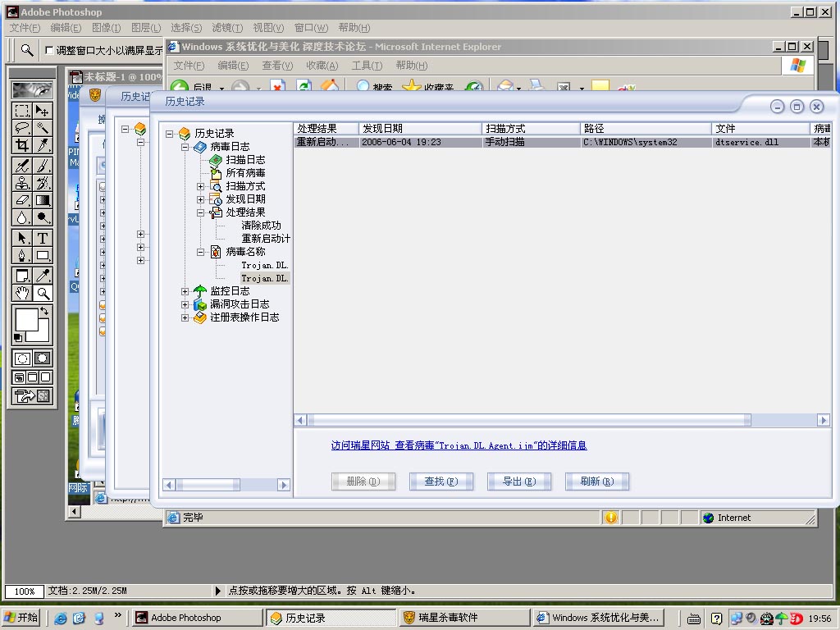Click the 导出(E) button
Viewport: 840px width, 630px height.
coord(518,482)
